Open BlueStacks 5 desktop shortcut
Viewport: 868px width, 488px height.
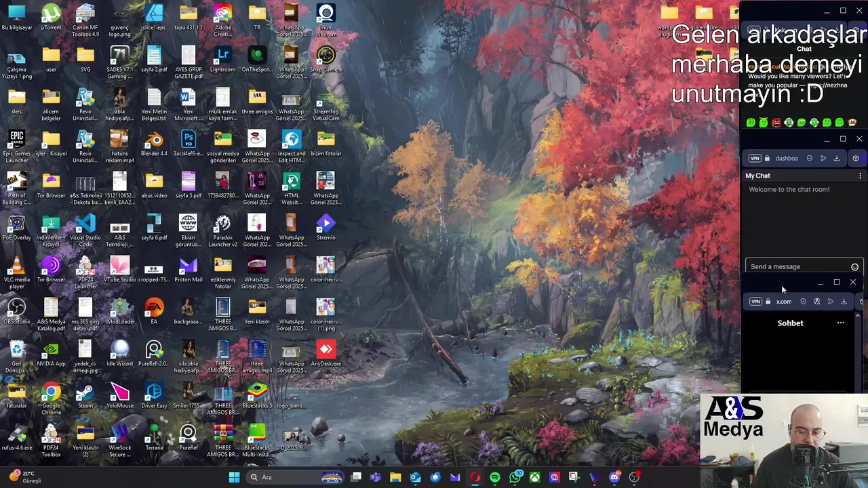pyautogui.click(x=257, y=396)
